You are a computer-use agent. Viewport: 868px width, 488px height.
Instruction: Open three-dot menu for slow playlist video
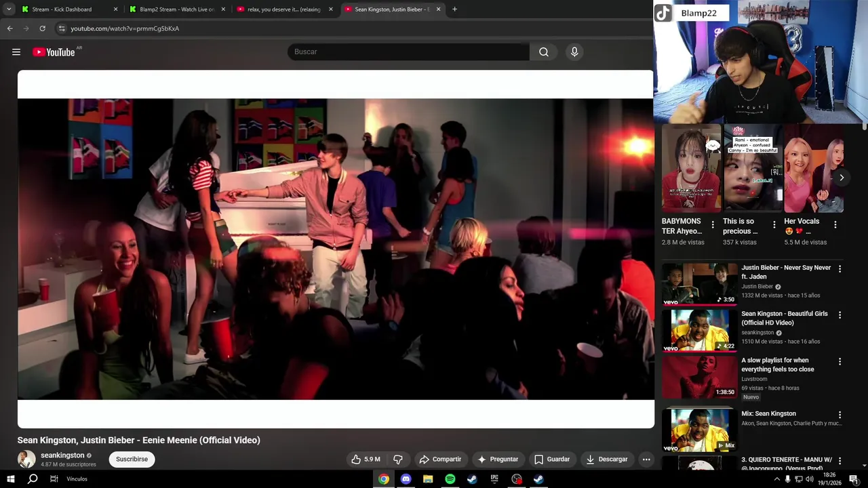point(840,362)
